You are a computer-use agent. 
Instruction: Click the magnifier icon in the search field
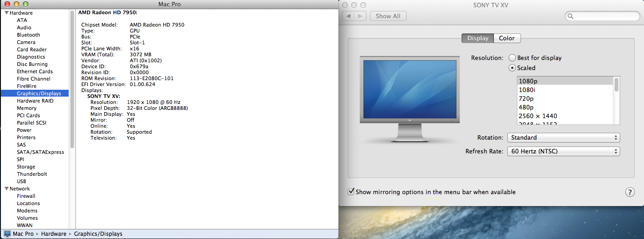pyautogui.click(x=571, y=16)
